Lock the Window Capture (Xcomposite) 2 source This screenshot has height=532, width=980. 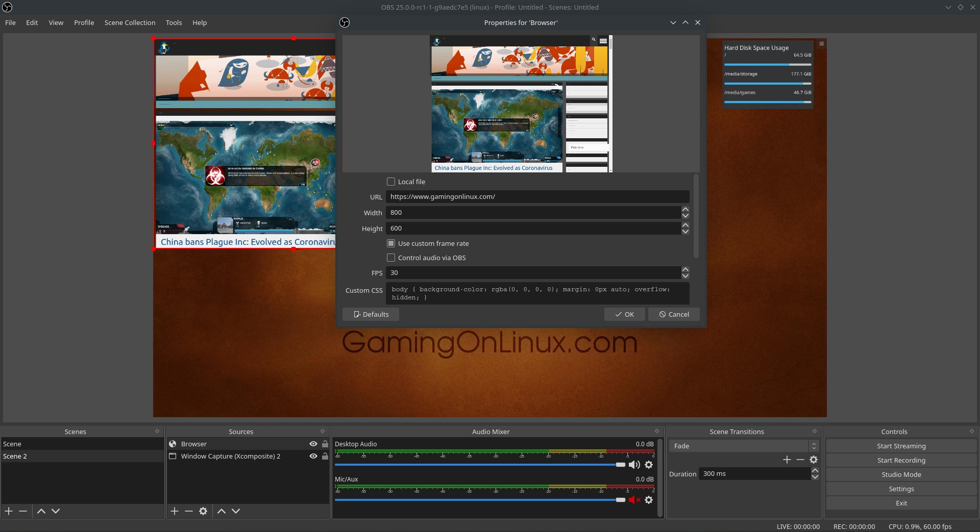(x=325, y=456)
